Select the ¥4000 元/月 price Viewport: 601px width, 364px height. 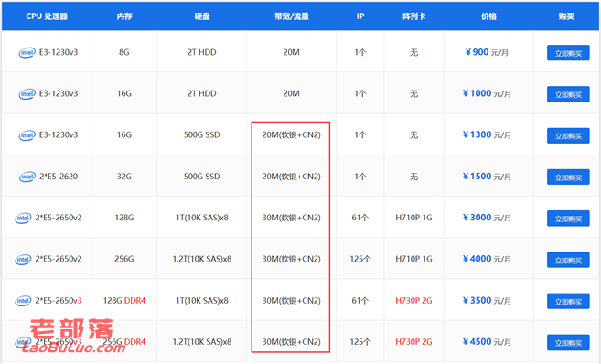pos(487,259)
